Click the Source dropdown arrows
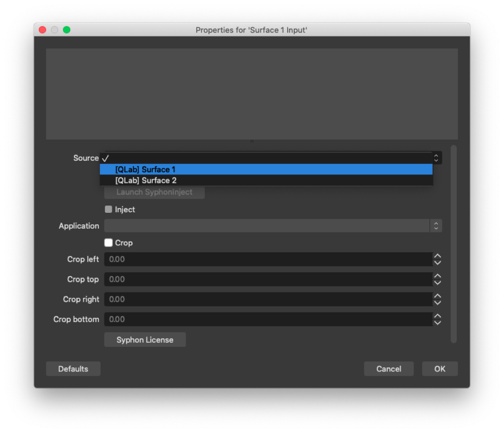 coord(436,158)
